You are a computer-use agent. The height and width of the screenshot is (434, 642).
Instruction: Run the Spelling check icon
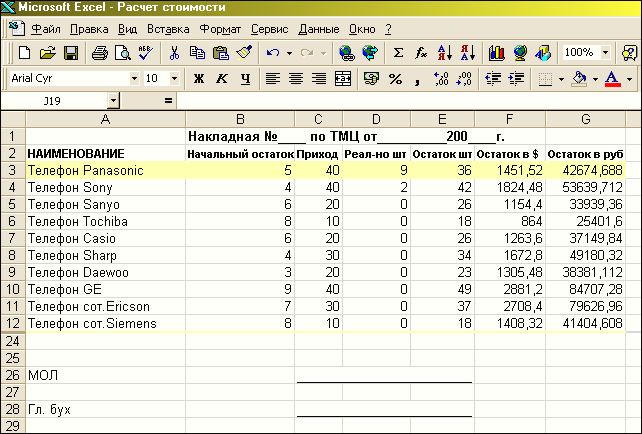coord(145,53)
